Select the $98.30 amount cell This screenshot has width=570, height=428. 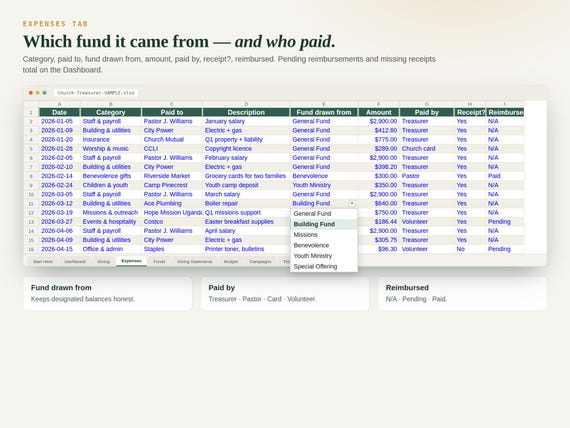coord(378,249)
